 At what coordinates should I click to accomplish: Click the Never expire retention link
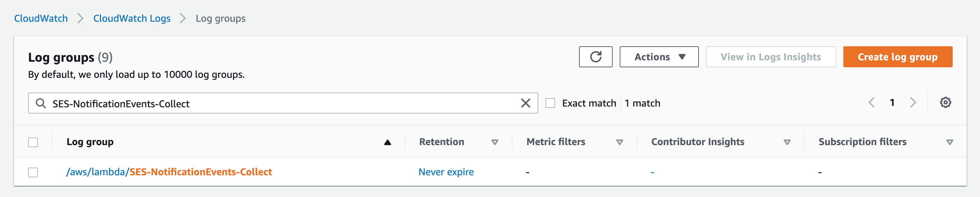pos(446,172)
